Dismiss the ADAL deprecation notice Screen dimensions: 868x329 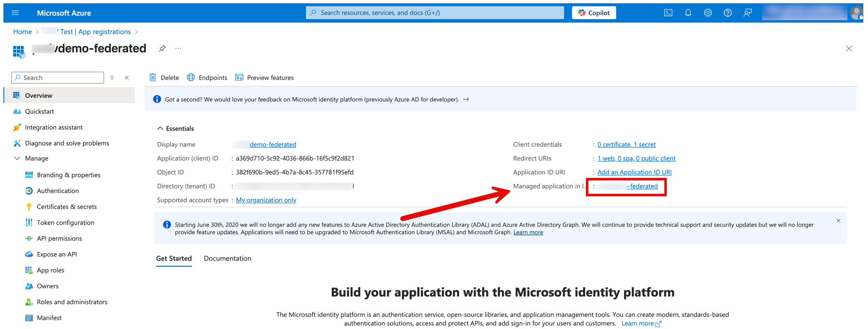pyautogui.click(x=839, y=221)
